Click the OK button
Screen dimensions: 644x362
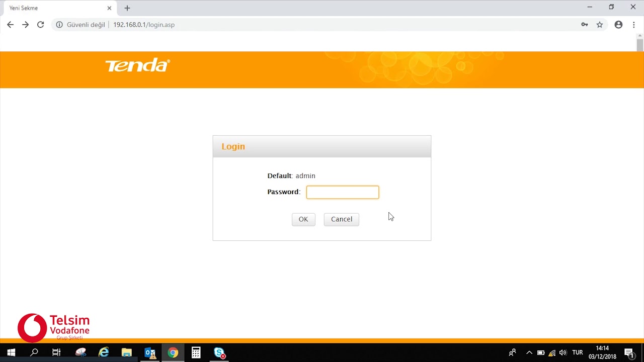point(303,219)
